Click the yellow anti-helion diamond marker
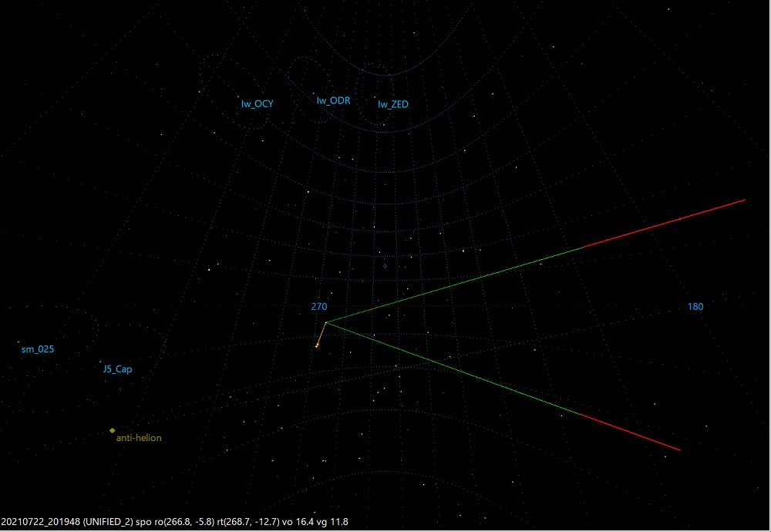 click(x=113, y=430)
